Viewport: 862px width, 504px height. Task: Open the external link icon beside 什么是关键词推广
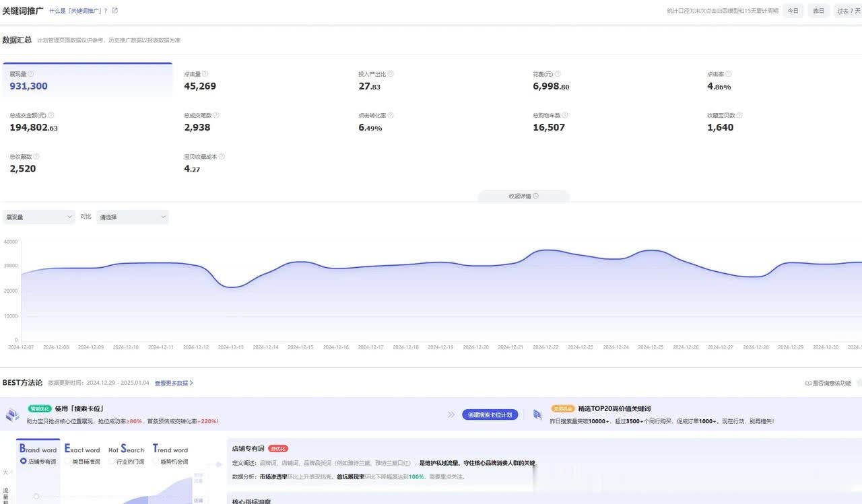point(114,11)
